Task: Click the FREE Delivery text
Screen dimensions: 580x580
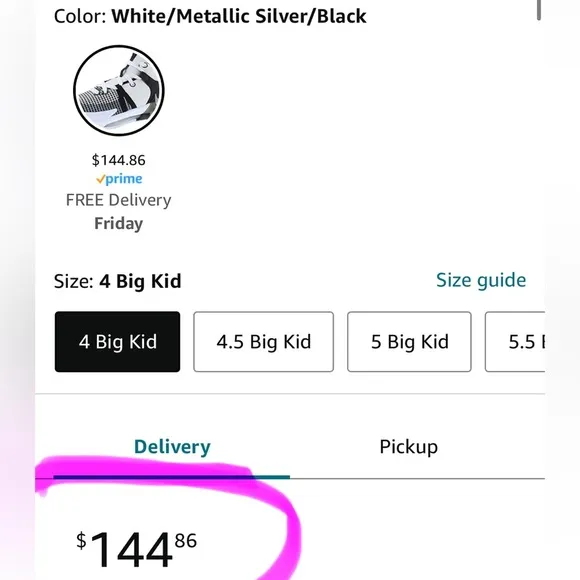Action: click(x=119, y=200)
